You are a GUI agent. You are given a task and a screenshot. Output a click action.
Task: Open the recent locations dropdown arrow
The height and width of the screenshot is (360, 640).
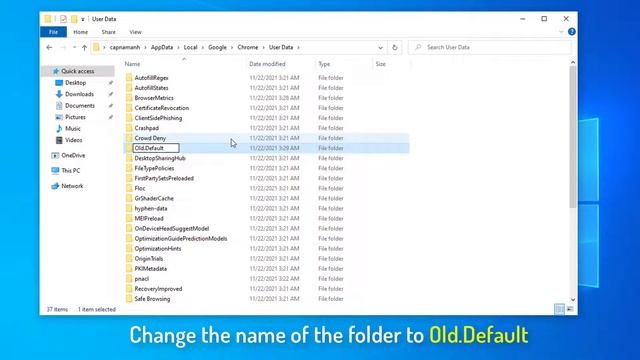pyautogui.click(x=74, y=47)
